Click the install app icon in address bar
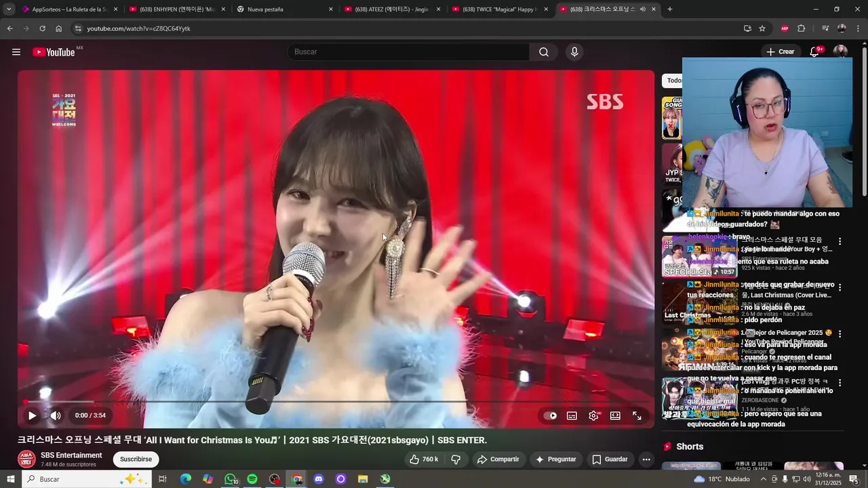868x488 pixels. click(747, 28)
